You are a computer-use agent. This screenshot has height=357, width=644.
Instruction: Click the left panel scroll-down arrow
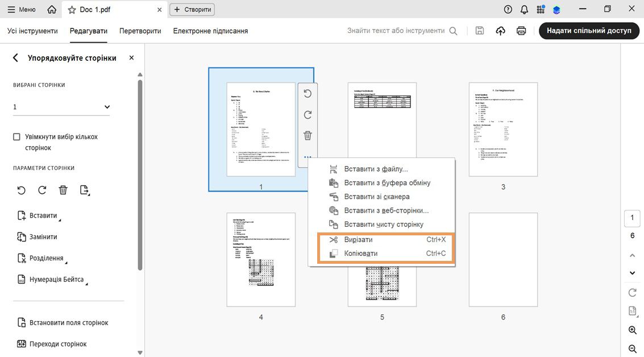(x=140, y=352)
